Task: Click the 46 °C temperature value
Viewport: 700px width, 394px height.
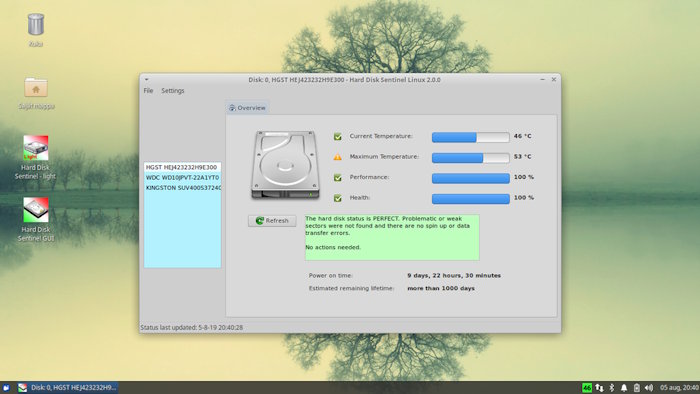Action: 522,136
